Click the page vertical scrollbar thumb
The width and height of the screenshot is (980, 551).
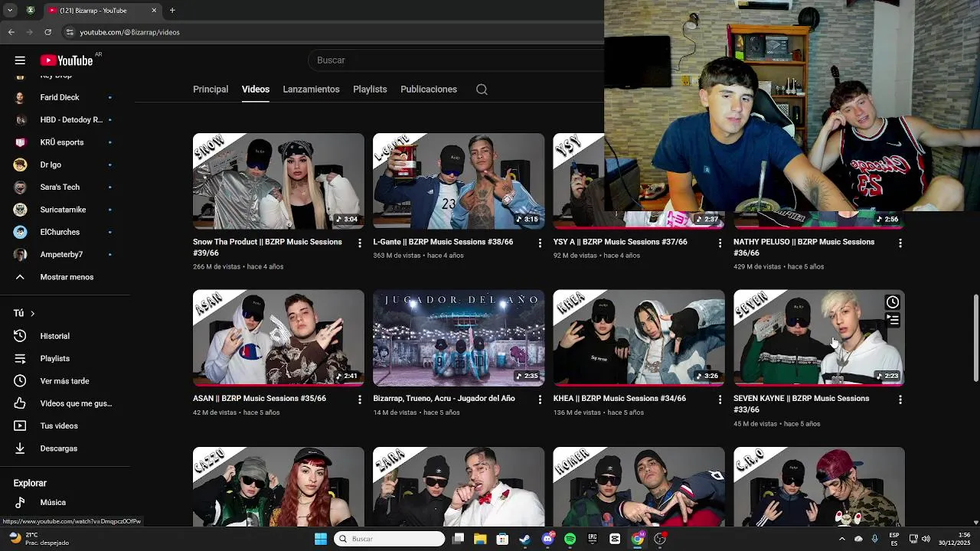(x=975, y=337)
